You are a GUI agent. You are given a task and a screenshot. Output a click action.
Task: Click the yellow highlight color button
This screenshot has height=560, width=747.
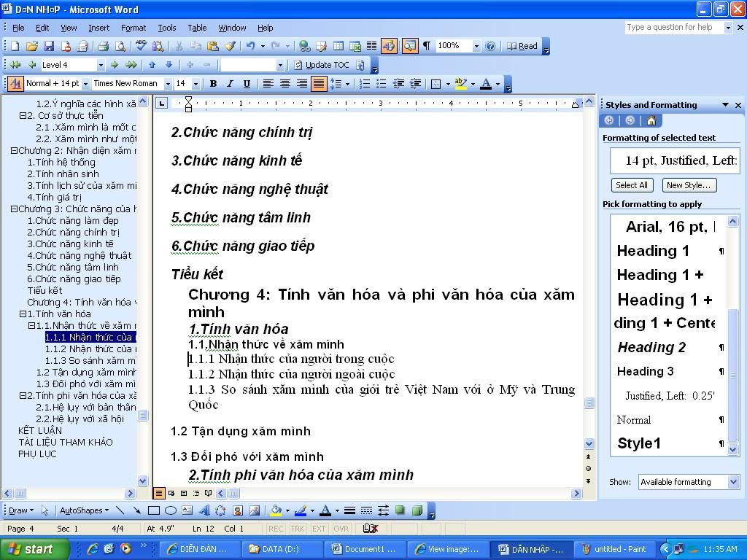pyautogui.click(x=460, y=84)
